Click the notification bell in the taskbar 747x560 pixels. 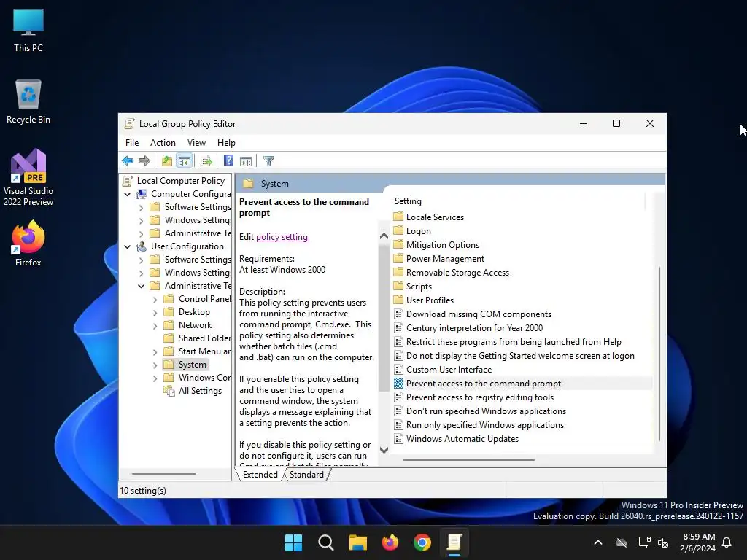pos(727,542)
